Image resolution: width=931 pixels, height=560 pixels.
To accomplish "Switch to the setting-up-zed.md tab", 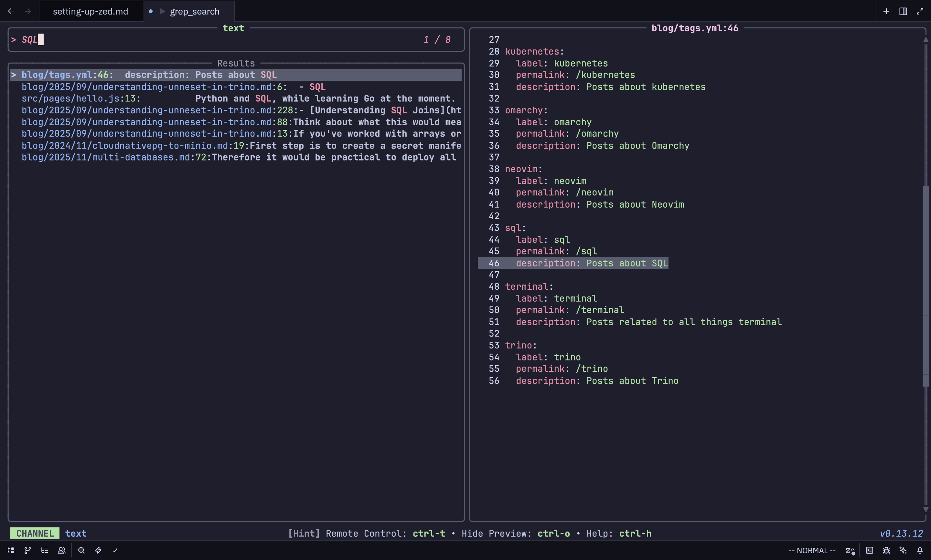I will click(91, 11).
